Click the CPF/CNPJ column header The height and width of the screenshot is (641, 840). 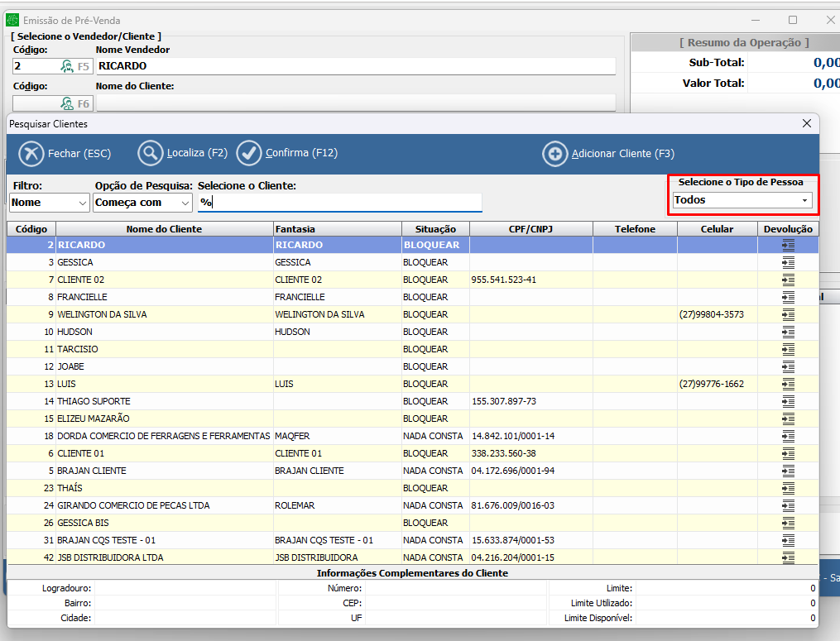(530, 229)
